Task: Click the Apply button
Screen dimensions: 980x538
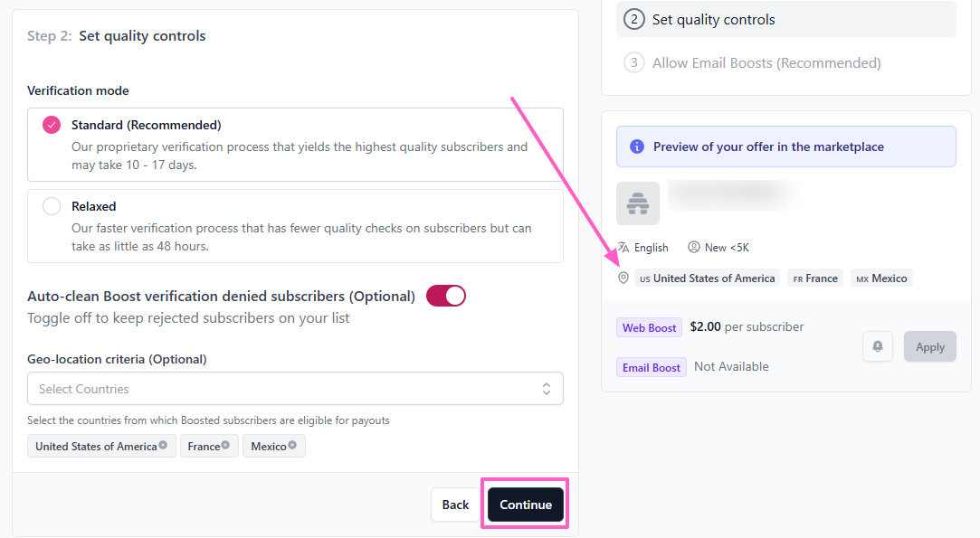Action: 929,346
